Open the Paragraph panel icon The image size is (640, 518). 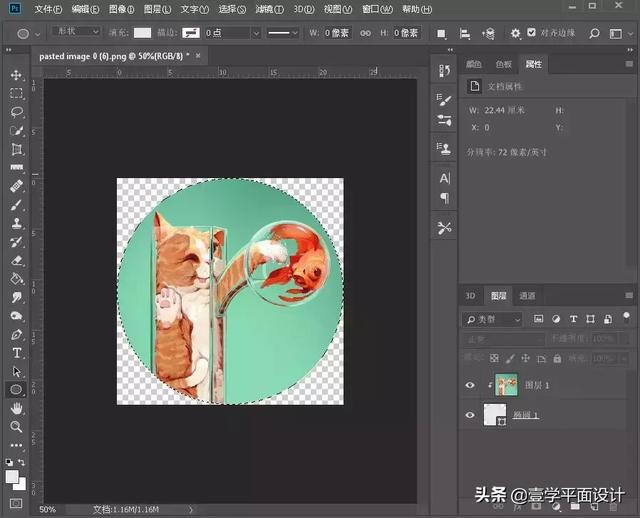tap(444, 198)
